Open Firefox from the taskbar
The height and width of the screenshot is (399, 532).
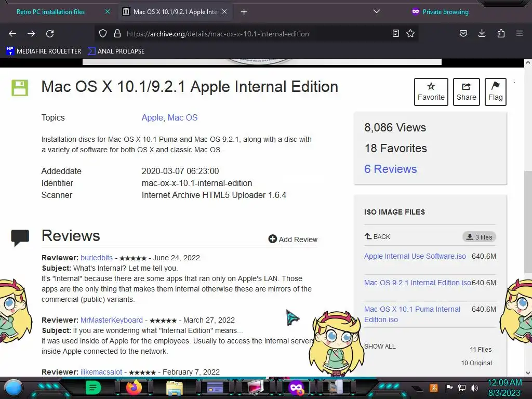coord(134,388)
